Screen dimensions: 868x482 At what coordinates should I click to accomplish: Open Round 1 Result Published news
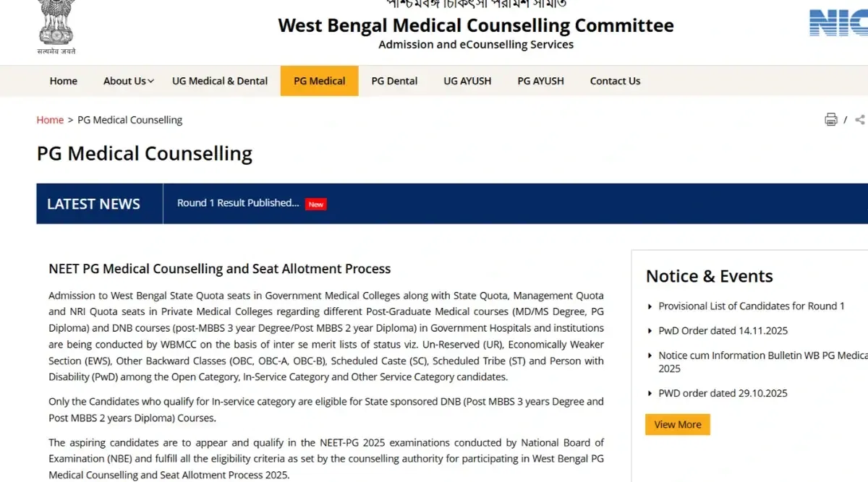tap(238, 203)
